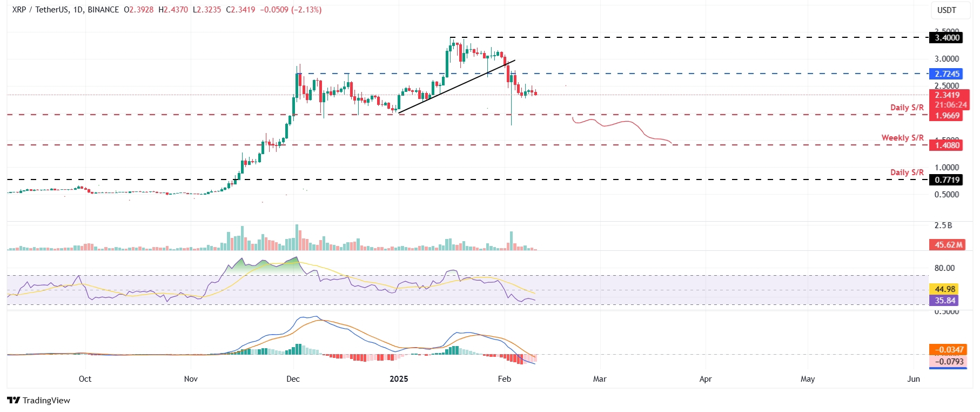This screenshot has height=412, width=980.
Task: Select the 1.4080 weekly level label
Action: (947, 145)
